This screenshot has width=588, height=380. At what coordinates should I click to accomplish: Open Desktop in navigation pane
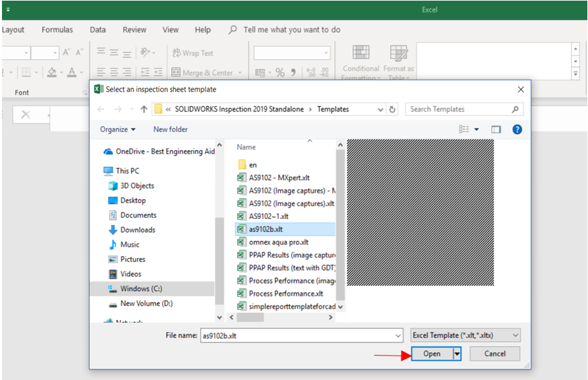pyautogui.click(x=127, y=201)
